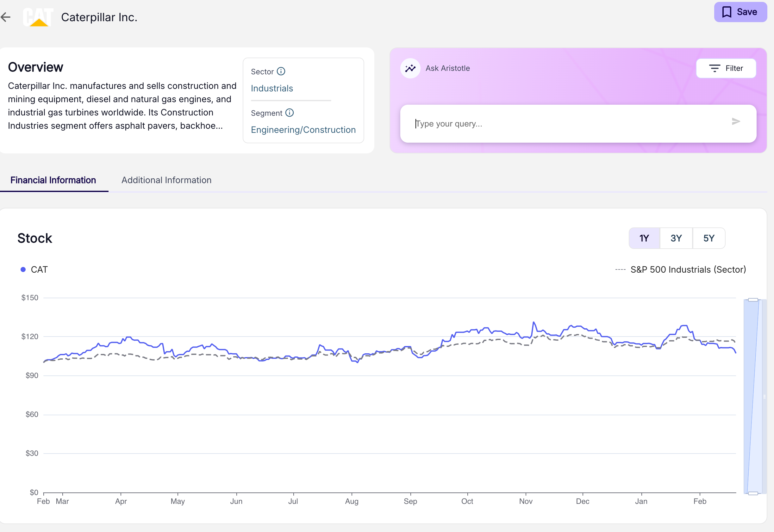774x532 pixels.
Task: Click the Caterpillar Inc. page title
Action: coord(99,17)
